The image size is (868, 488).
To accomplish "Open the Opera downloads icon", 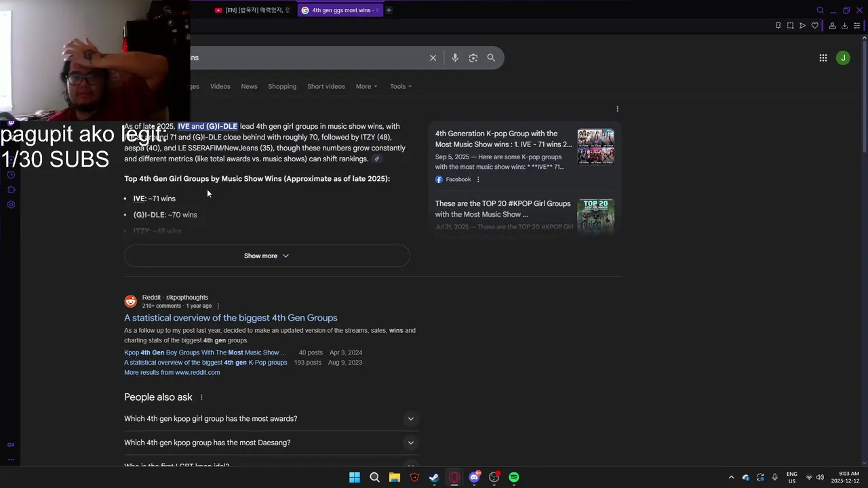I will (x=844, y=26).
